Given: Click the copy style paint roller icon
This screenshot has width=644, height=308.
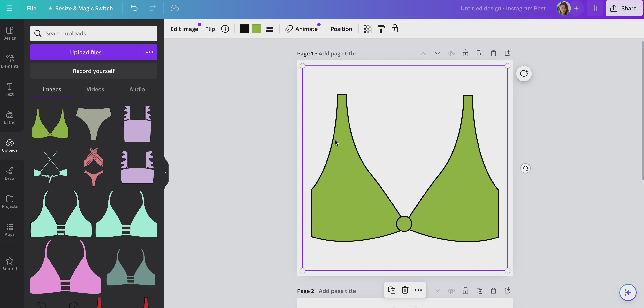Looking at the screenshot, I should (381, 29).
